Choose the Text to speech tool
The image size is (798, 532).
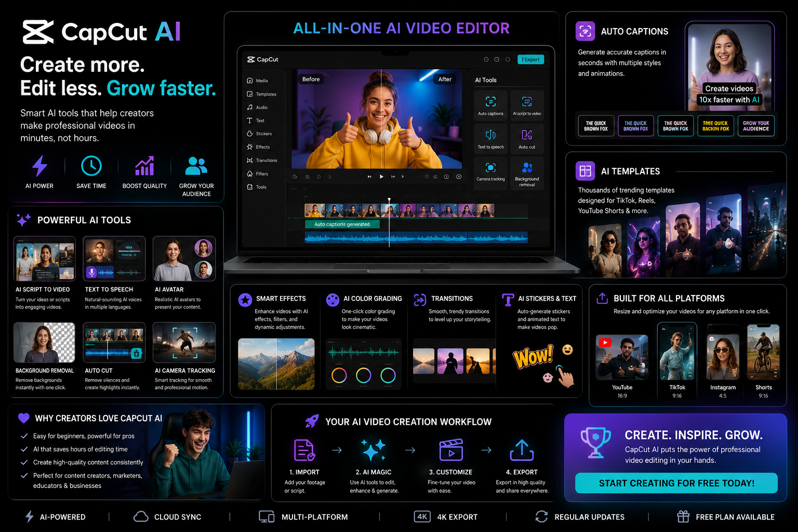[x=490, y=138]
